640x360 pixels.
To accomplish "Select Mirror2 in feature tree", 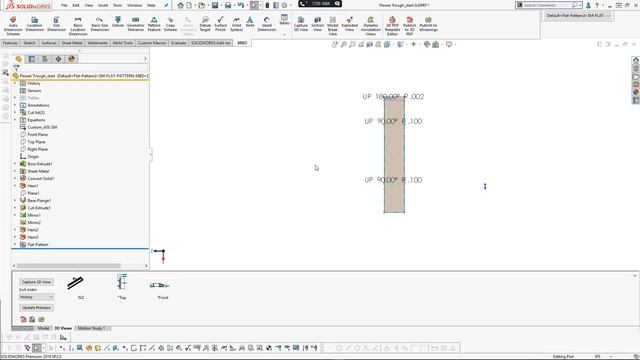I will 34,222.
